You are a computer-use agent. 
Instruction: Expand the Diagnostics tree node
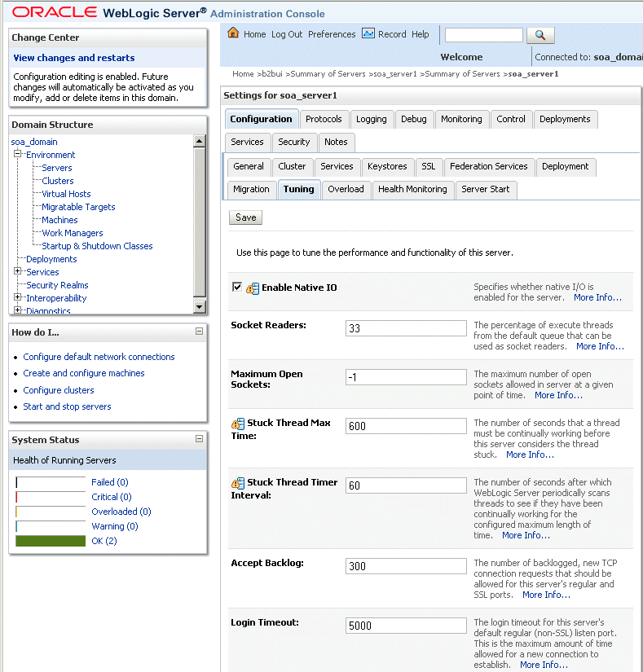(x=18, y=310)
